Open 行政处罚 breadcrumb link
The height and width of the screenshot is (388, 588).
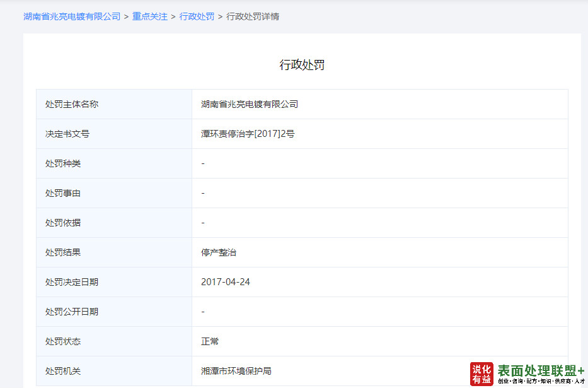point(197,16)
